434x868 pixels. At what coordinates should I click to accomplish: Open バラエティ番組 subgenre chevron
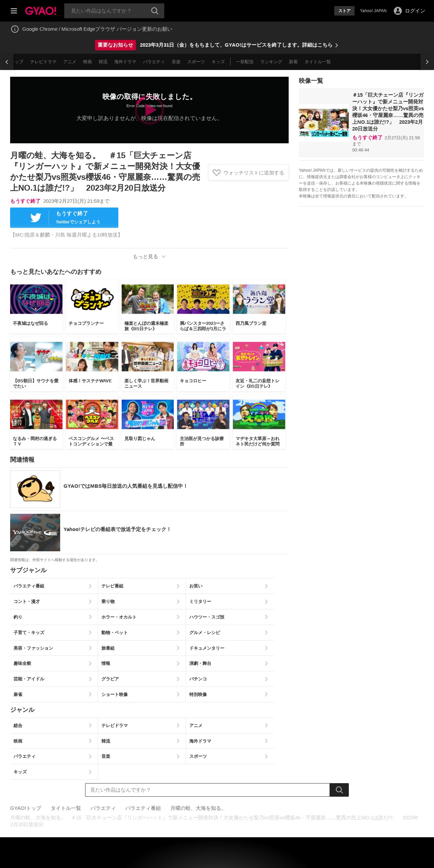[90, 586]
